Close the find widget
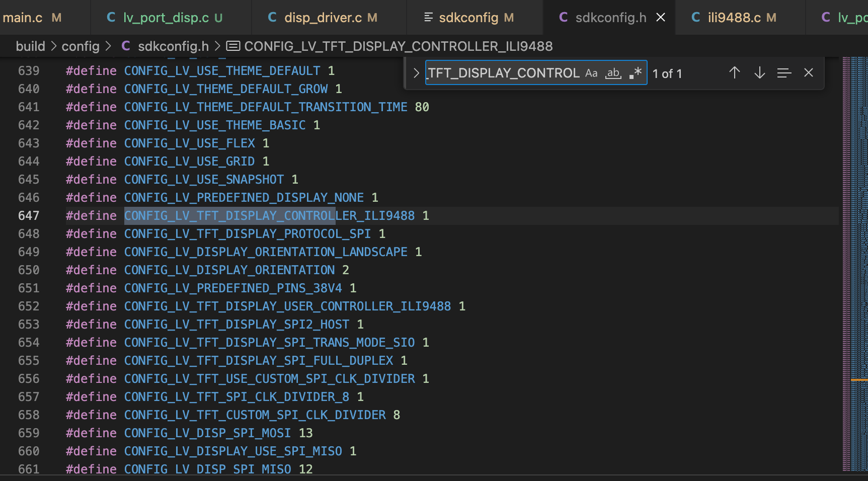Viewport: 868px width, 481px height. 809,73
